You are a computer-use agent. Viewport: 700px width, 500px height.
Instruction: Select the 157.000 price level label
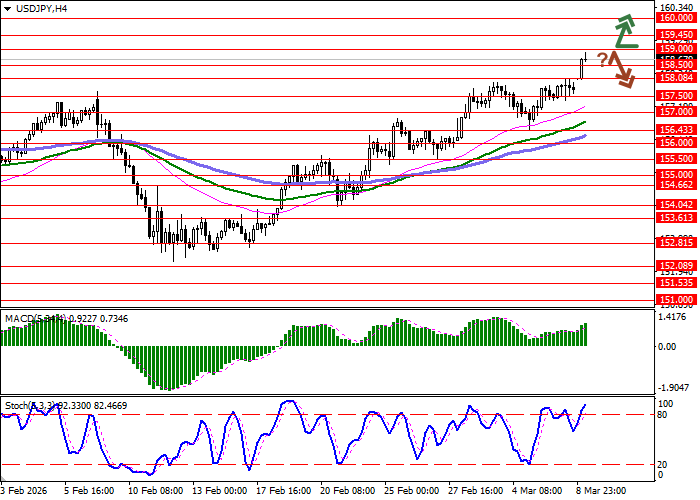point(676,112)
